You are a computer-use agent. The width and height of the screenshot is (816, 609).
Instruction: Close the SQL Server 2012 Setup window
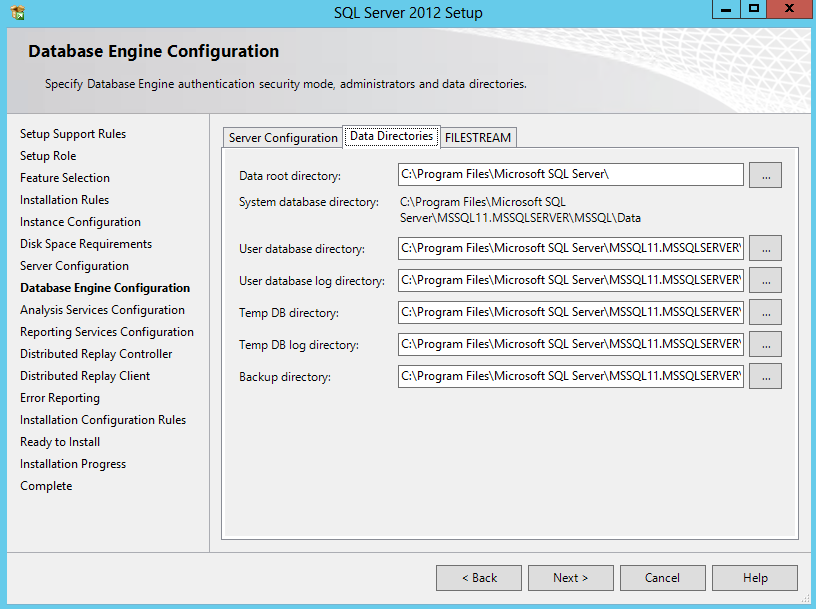(789, 9)
